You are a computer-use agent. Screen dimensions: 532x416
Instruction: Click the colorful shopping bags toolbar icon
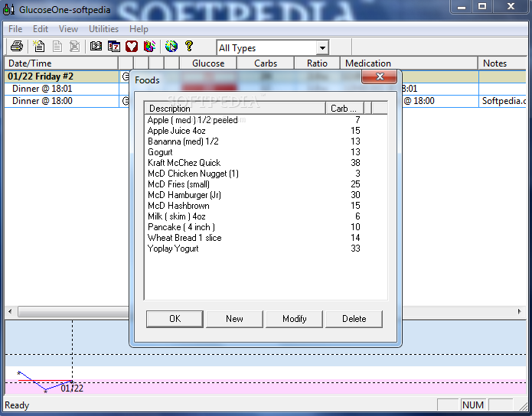tap(149, 46)
